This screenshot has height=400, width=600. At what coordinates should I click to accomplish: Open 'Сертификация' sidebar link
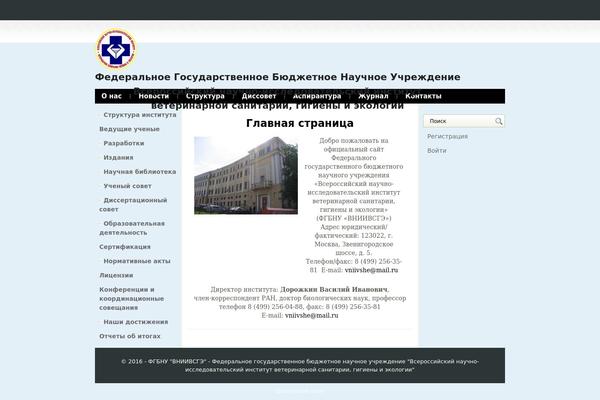coord(125,247)
